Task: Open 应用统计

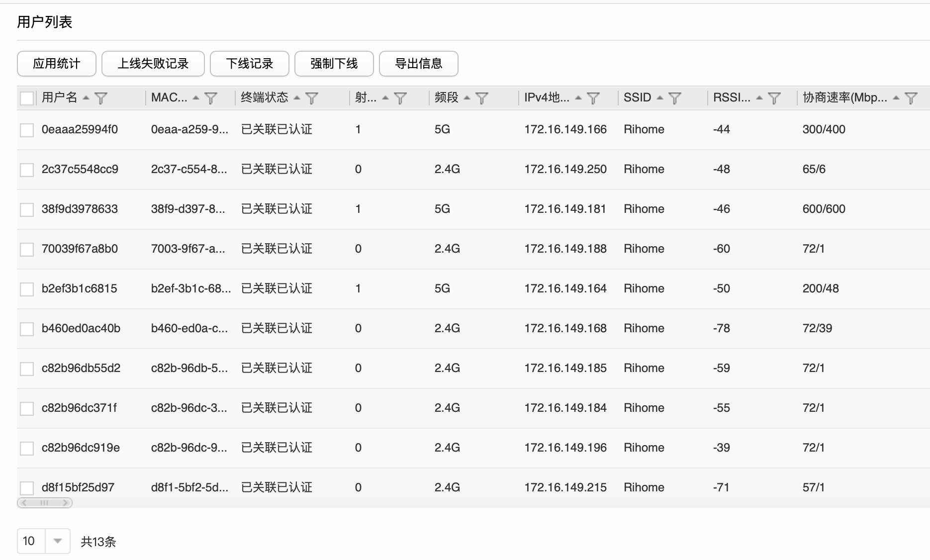Action: (x=56, y=64)
